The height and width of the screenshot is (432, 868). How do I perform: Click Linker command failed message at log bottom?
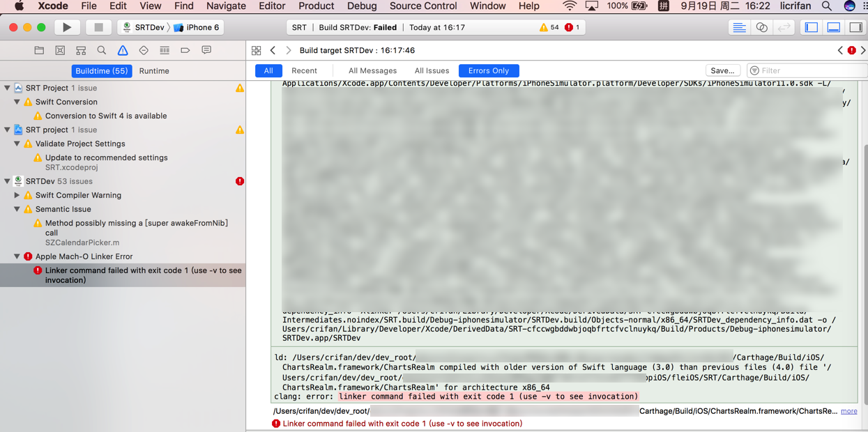[402, 424]
